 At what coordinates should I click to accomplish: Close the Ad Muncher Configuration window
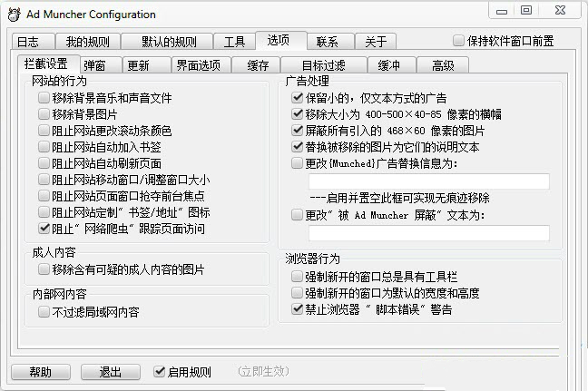click(560, 10)
